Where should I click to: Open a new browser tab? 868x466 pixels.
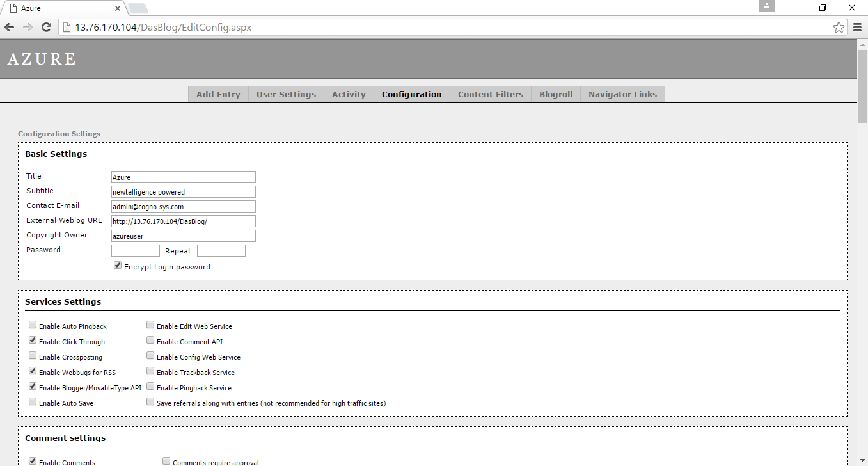138,9
